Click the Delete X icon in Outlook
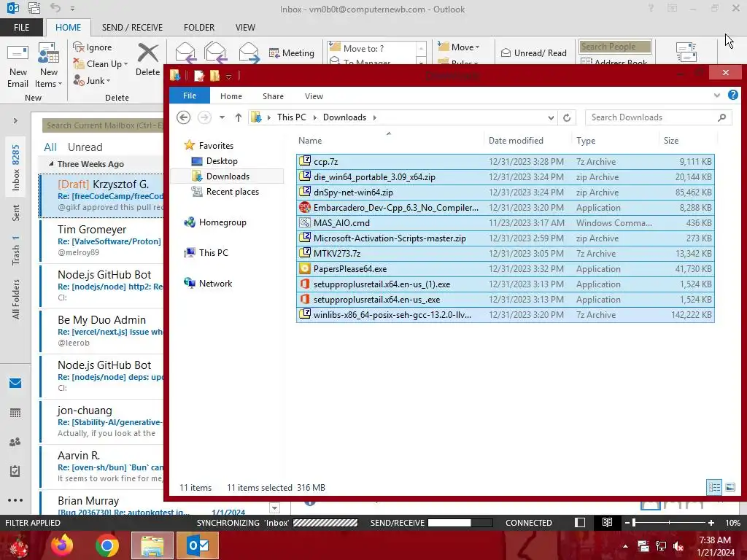 coord(147,52)
